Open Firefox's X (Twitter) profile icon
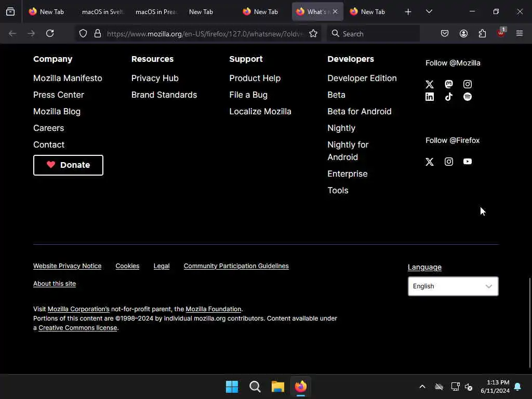This screenshot has width=532, height=399. (430, 162)
